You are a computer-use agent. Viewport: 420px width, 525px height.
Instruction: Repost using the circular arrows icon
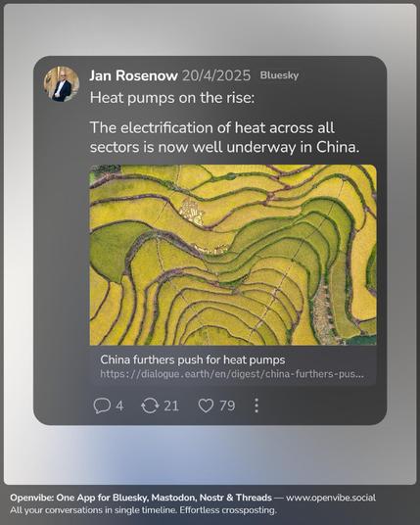(150, 406)
